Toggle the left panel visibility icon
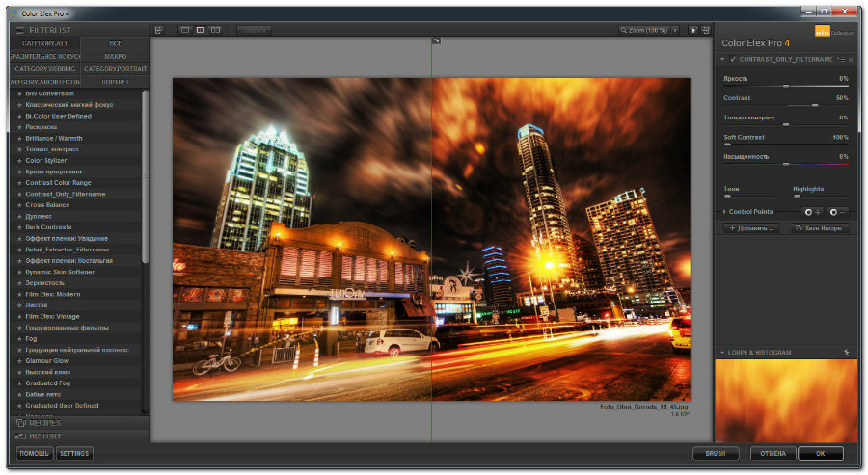 tap(159, 30)
